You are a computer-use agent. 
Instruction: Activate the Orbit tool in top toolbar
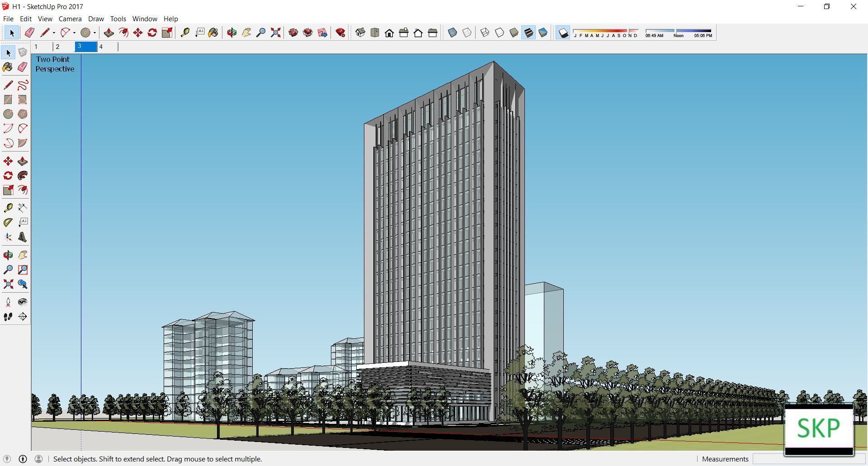pos(232,33)
